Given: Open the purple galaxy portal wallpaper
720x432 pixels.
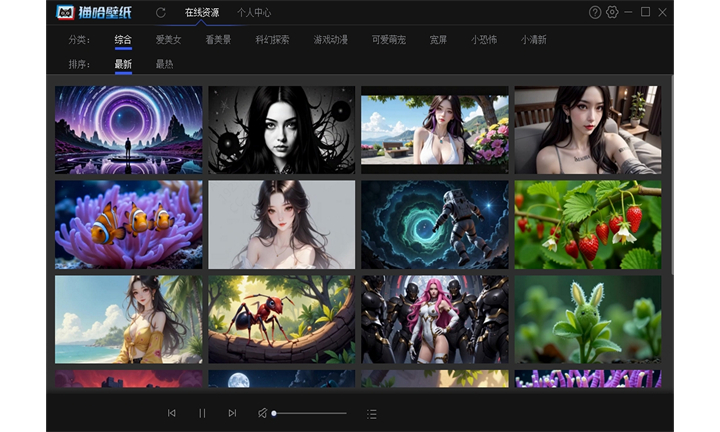Looking at the screenshot, I should 129,130.
